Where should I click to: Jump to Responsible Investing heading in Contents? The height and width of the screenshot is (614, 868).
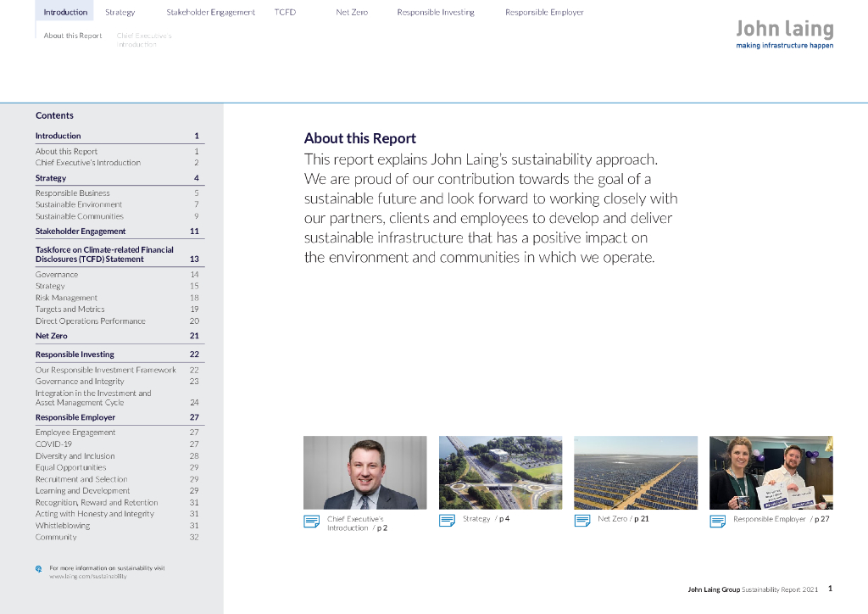pyautogui.click(x=117, y=354)
